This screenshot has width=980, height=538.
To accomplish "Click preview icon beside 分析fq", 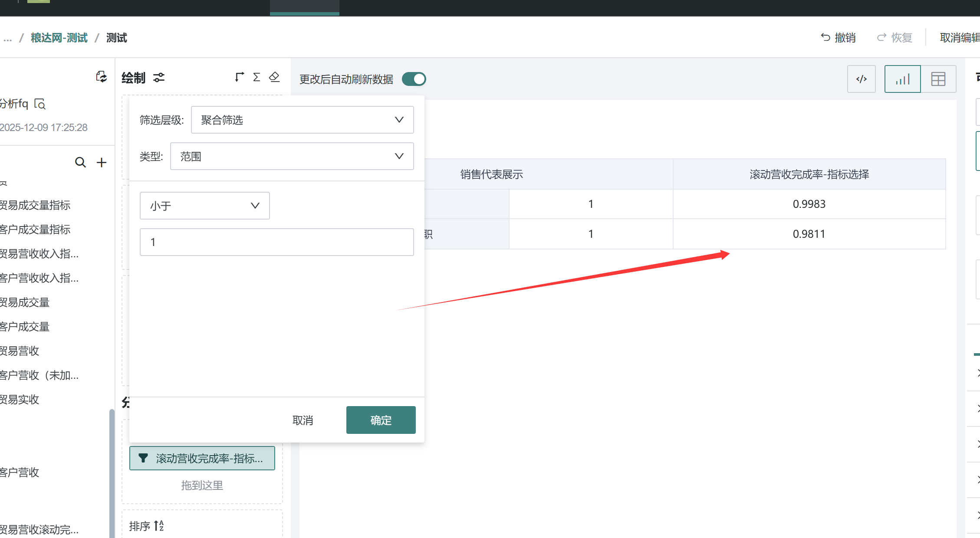I will click(x=40, y=104).
